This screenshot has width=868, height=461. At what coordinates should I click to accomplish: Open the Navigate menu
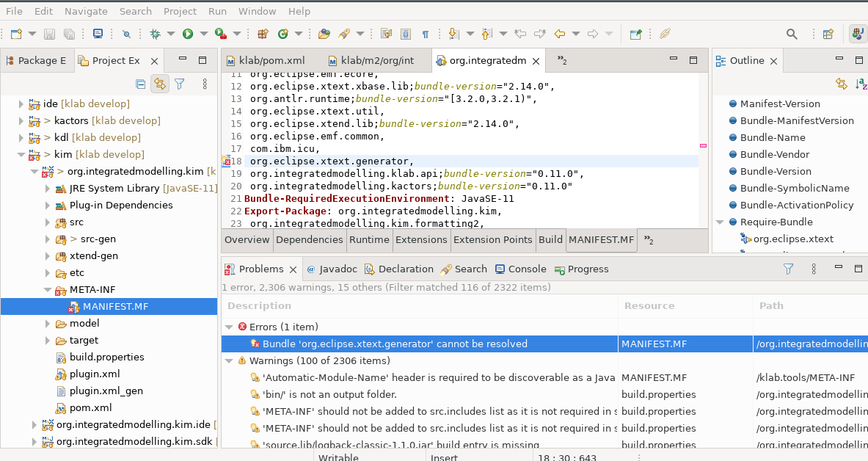[x=86, y=11]
